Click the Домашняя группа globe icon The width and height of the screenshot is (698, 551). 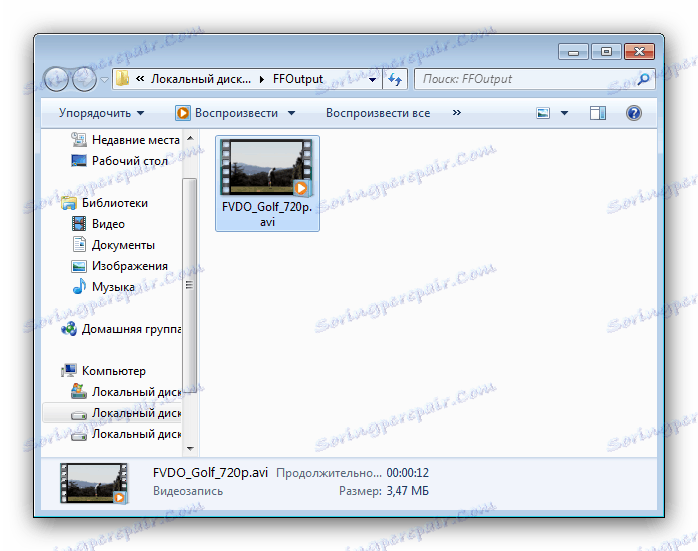[69, 329]
